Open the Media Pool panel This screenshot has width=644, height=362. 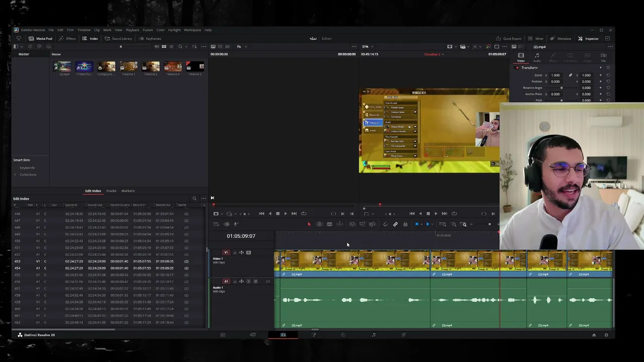tap(40, 39)
